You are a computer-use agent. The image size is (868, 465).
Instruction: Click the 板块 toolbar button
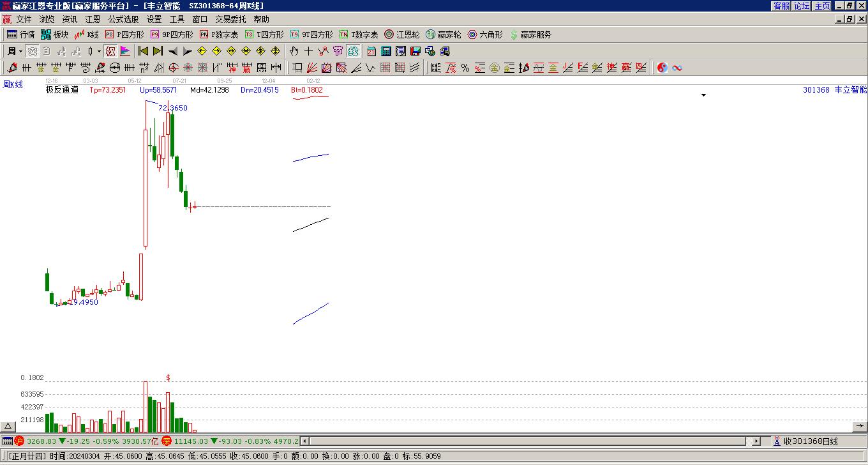[x=55, y=34]
